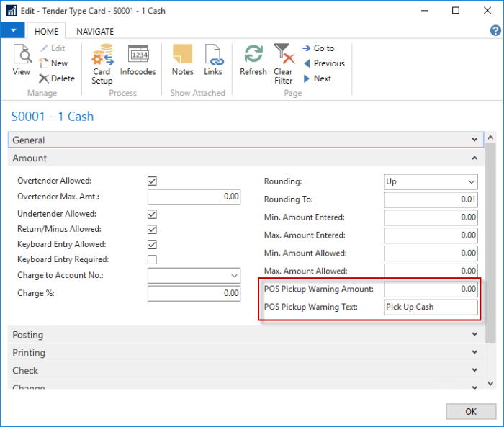Viewport: 504px width, 427px height.
Task: Go to the Next record
Action: [x=317, y=78]
